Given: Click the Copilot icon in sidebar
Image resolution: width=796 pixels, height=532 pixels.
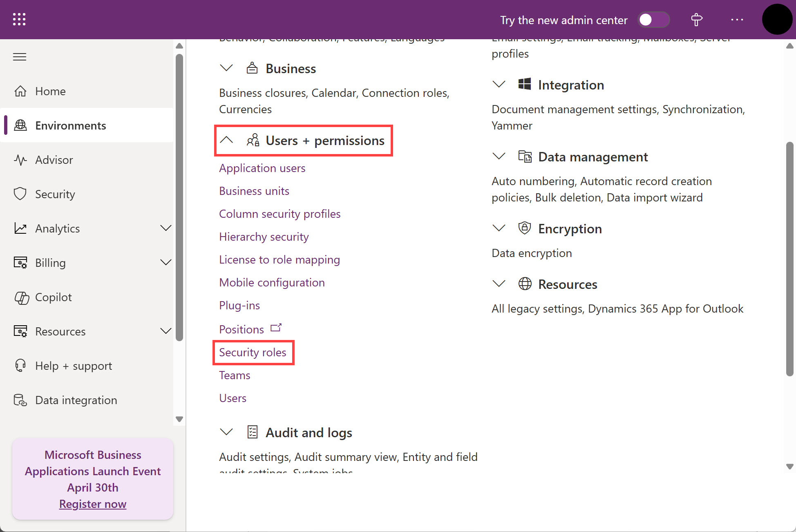Looking at the screenshot, I should click(21, 297).
